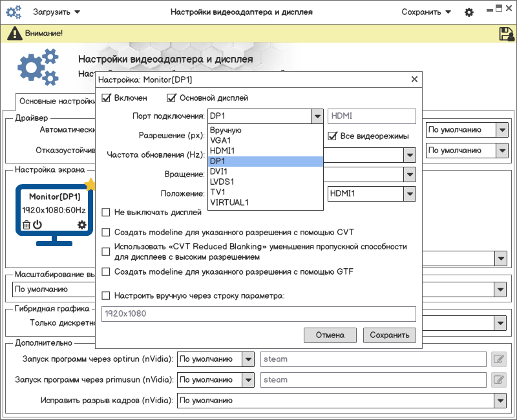The height and width of the screenshot is (420, 517).
Task: Click the edit icon beside the primusrun steam field
Action: click(x=498, y=380)
